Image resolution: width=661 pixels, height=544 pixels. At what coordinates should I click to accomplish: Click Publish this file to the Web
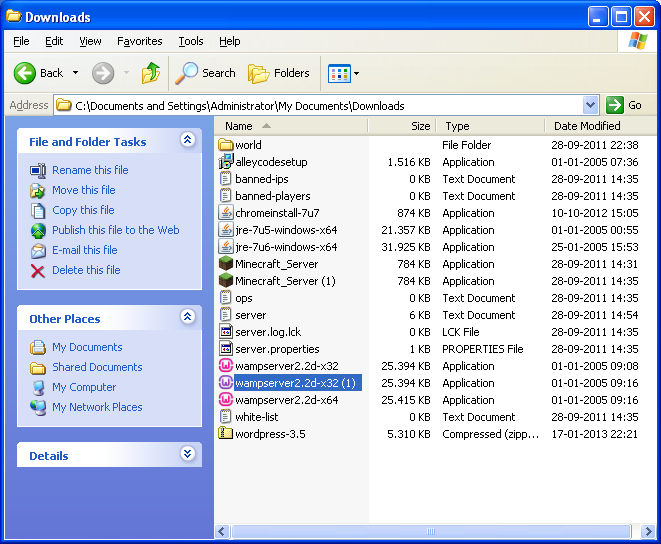(x=116, y=230)
